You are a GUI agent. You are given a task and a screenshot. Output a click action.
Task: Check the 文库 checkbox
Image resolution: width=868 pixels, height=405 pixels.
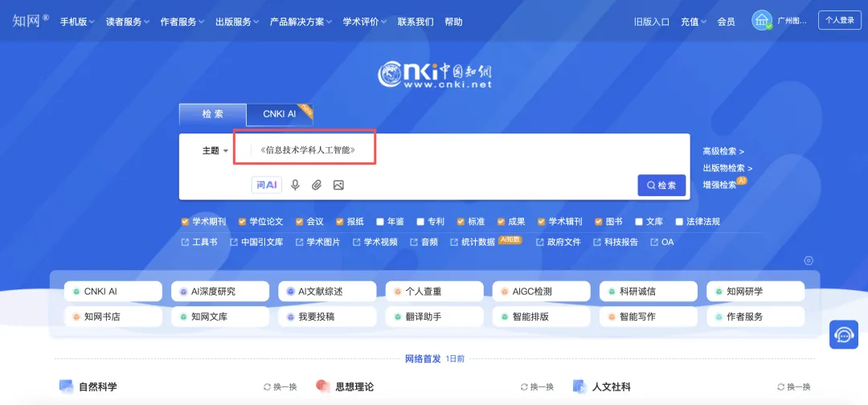(x=640, y=222)
